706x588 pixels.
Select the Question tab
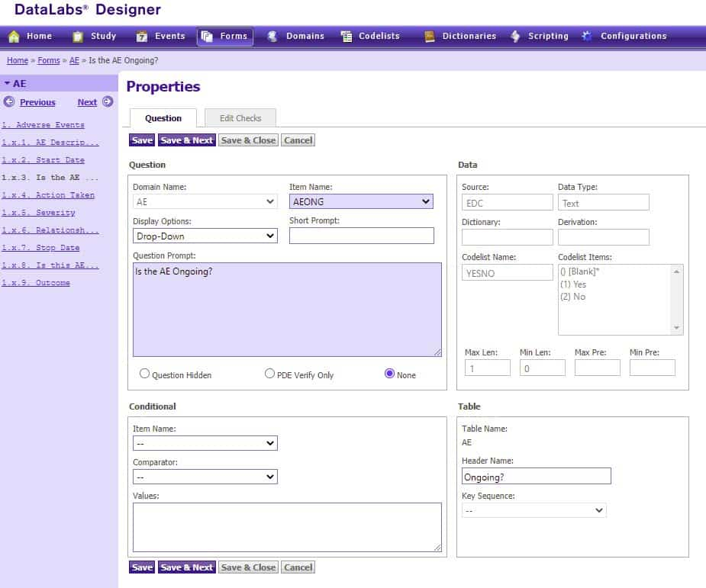click(x=163, y=118)
